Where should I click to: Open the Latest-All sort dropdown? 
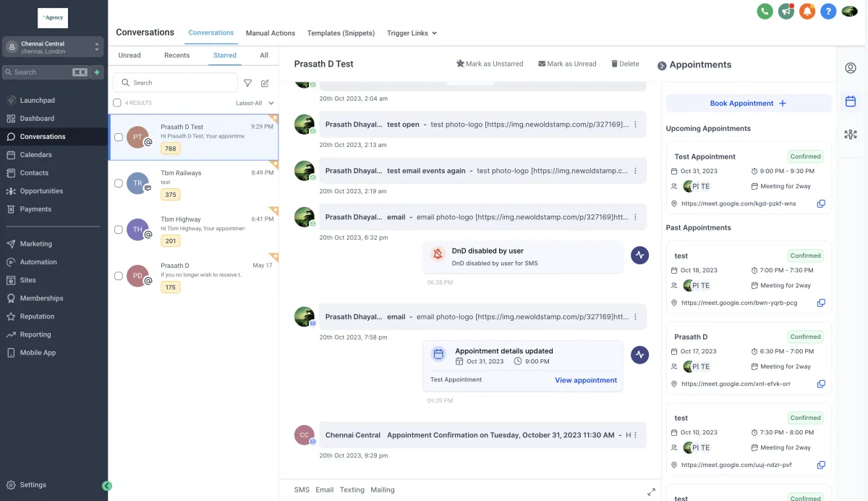click(255, 103)
